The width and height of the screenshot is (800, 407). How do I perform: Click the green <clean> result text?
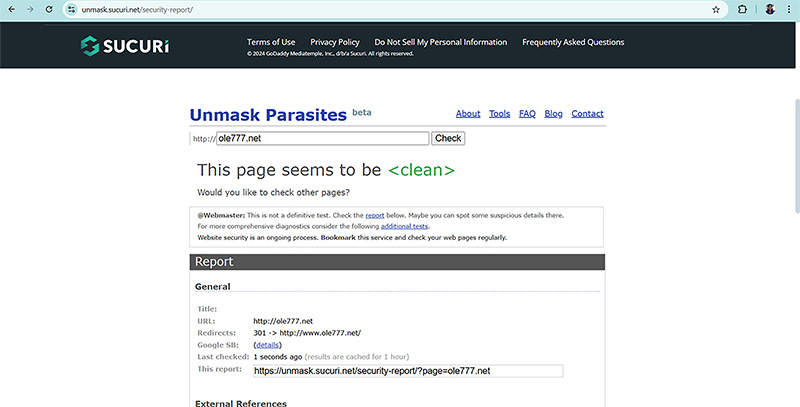tap(421, 170)
